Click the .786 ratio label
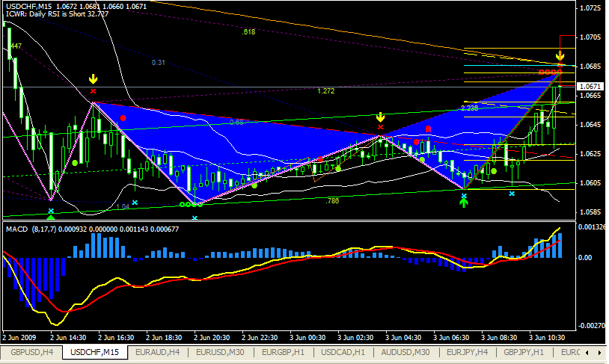 click(x=332, y=200)
